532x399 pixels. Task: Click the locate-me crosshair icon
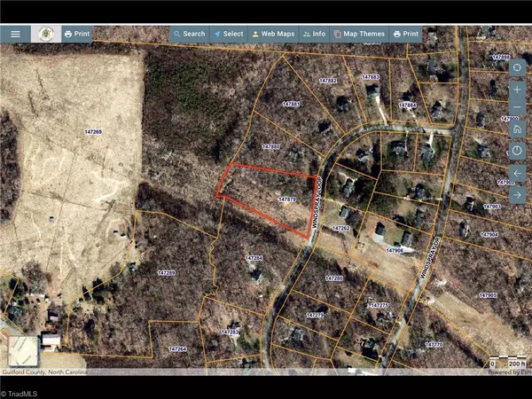click(517, 67)
